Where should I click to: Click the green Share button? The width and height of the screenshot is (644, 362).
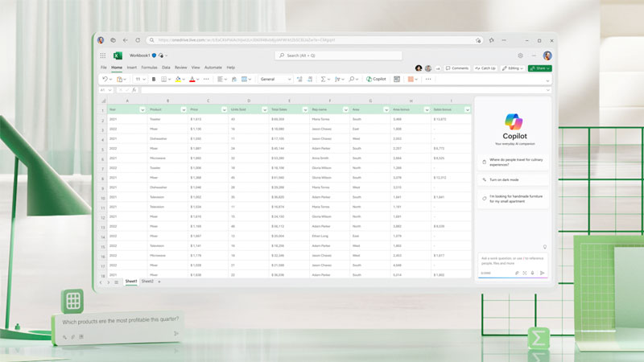(x=539, y=68)
